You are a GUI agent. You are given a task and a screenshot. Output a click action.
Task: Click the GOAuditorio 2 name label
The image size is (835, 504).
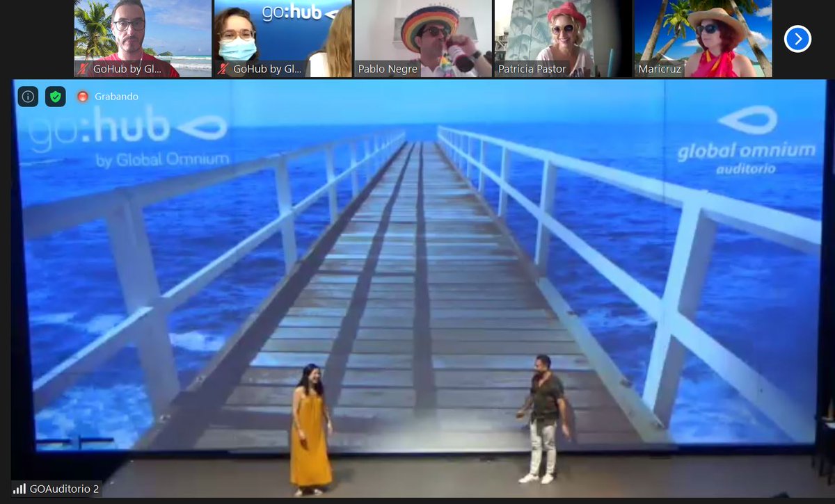tap(64, 489)
